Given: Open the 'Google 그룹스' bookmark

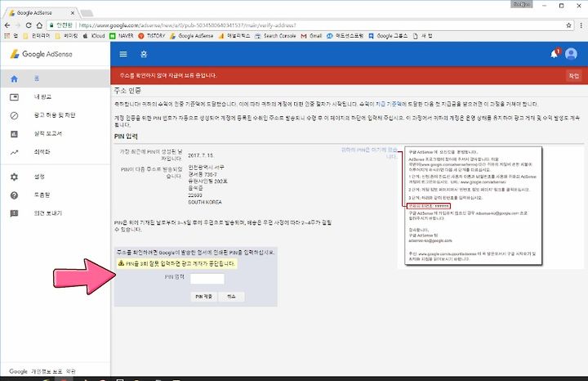Looking at the screenshot, I should (388, 36).
